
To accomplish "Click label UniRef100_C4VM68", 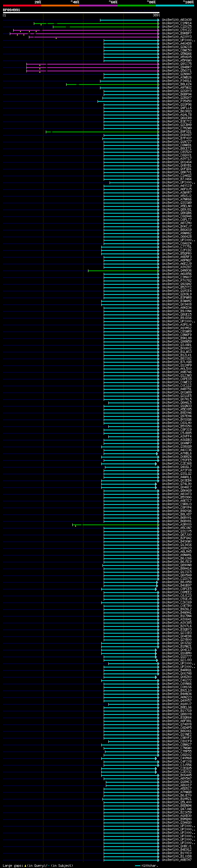I will tap(177, 758).
